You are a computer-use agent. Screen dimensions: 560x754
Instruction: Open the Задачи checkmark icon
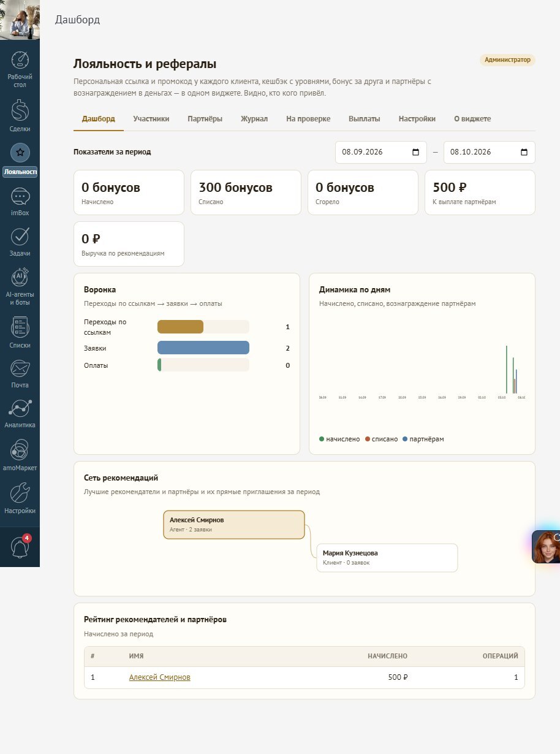coord(20,236)
